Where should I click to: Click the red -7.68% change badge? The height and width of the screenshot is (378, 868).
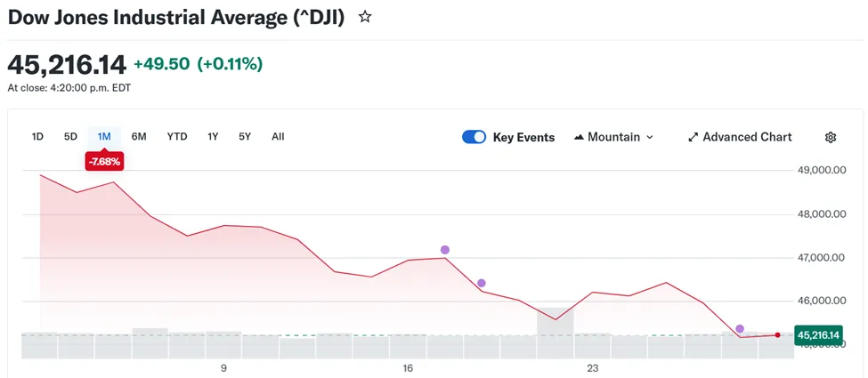104,162
